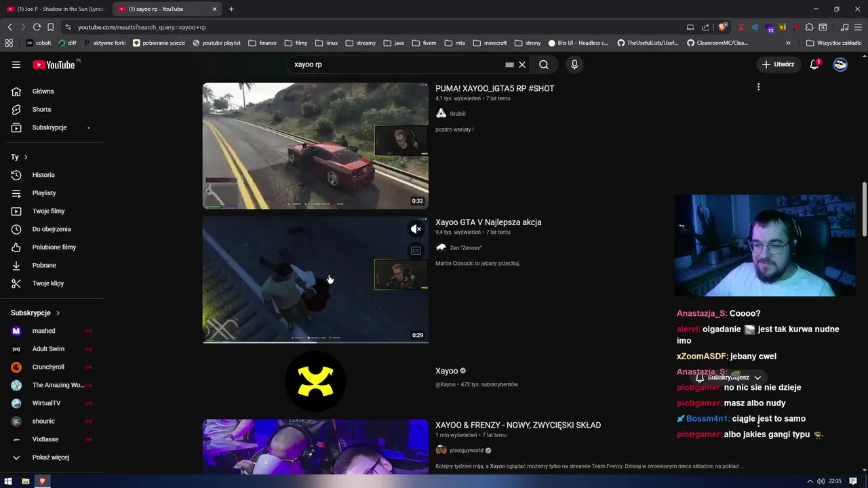Open the extensions puzzle icon

point(809,27)
